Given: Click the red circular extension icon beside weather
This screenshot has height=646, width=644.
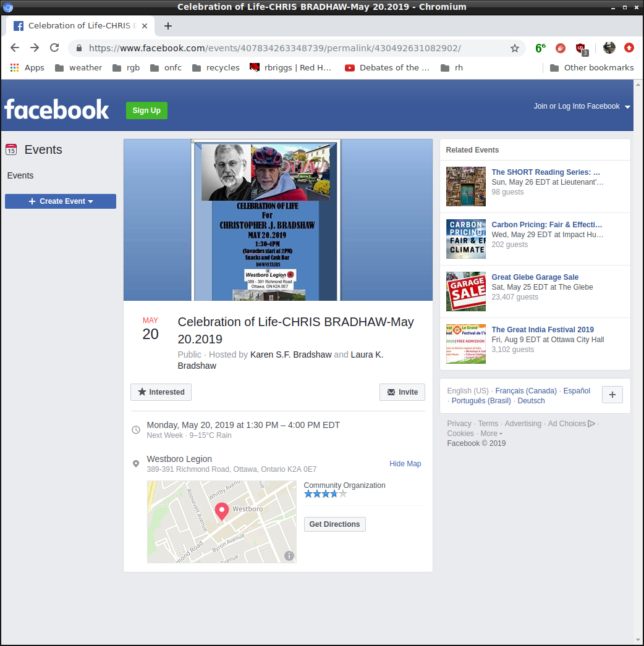Looking at the screenshot, I should 561,48.
